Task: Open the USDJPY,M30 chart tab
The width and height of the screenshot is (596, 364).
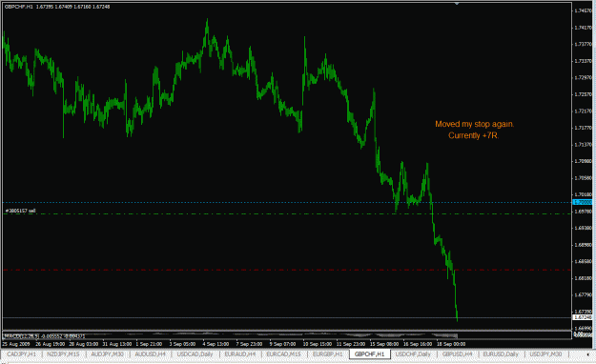Action: click(545, 354)
